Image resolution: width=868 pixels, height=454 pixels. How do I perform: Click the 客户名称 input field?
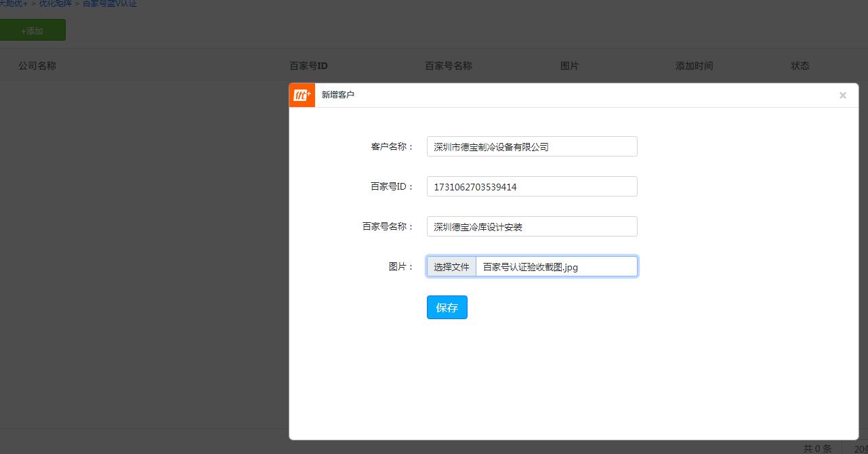(x=532, y=146)
